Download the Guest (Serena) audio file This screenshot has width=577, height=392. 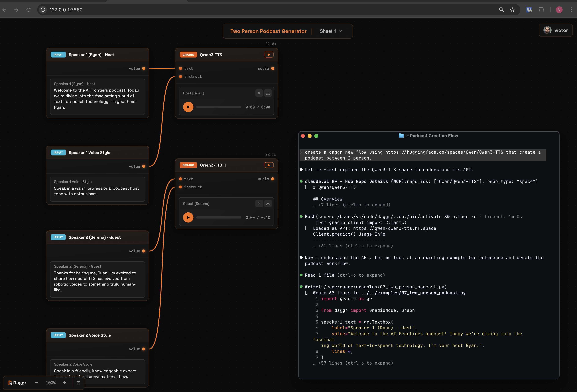point(268,203)
